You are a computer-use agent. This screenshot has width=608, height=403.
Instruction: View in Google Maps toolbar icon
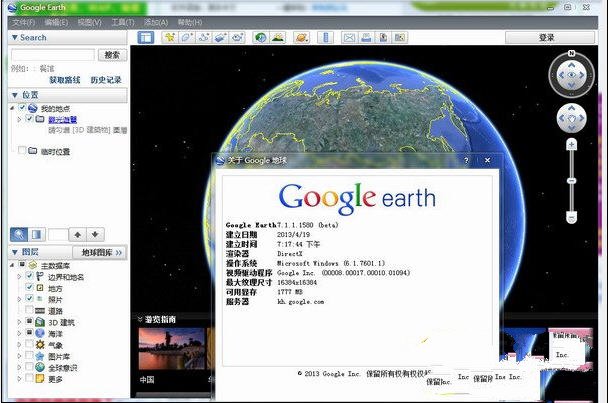pos(400,38)
